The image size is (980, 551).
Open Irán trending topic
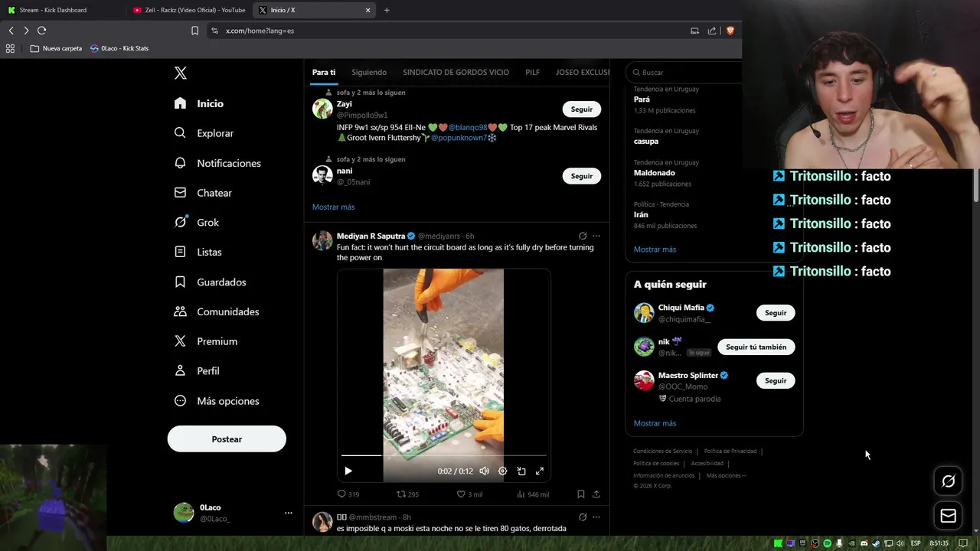point(641,215)
